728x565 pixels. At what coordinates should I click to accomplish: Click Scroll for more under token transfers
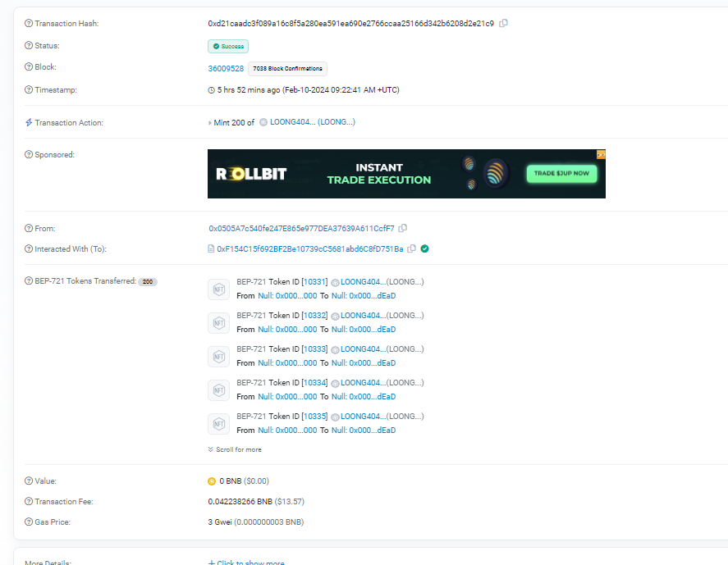point(235,449)
